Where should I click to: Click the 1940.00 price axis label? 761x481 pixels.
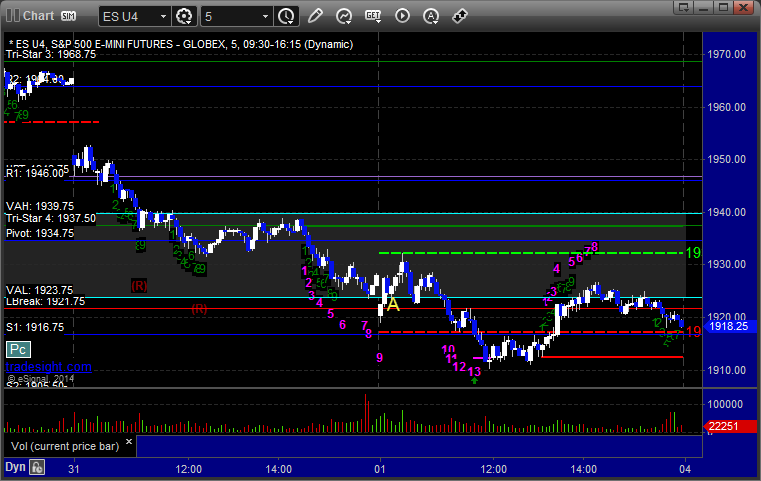coord(727,212)
